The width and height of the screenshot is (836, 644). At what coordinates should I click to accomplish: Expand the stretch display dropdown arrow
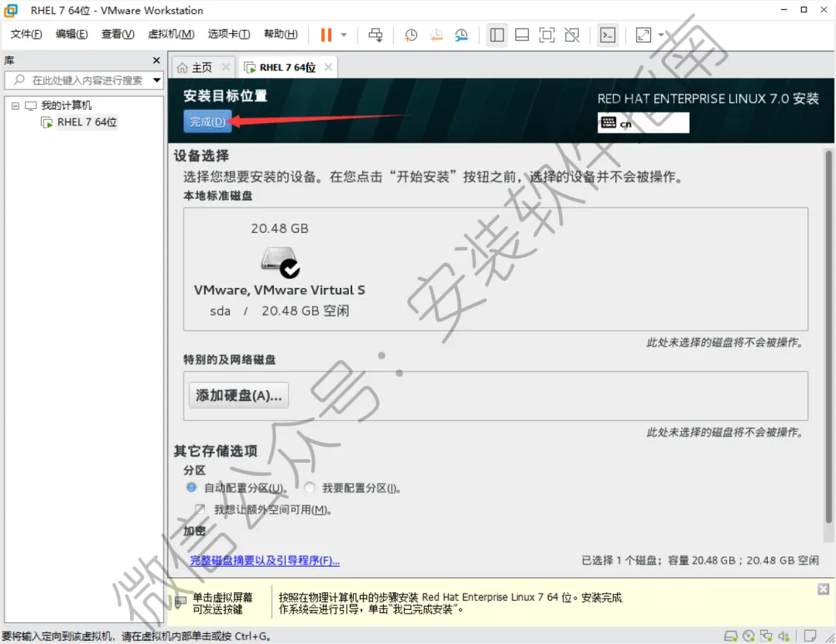point(661,35)
